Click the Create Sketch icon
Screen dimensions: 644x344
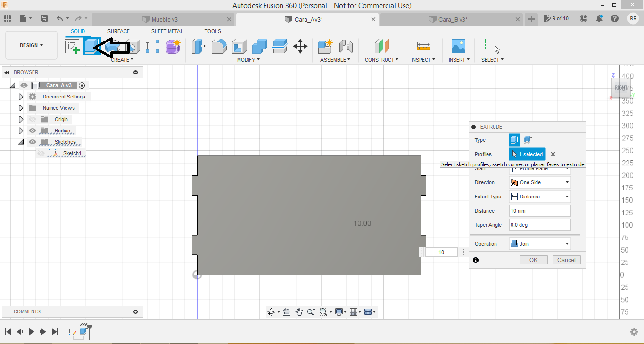[72, 46]
